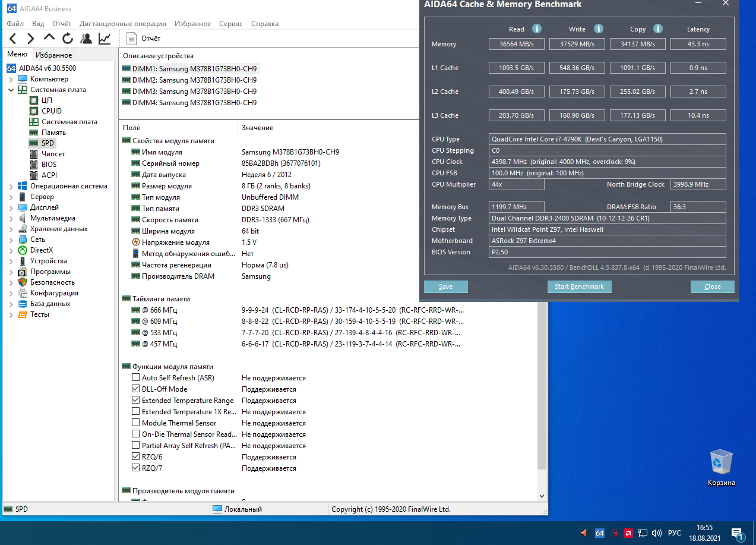Open the Сервис menu
756x545 pixels.
click(231, 24)
